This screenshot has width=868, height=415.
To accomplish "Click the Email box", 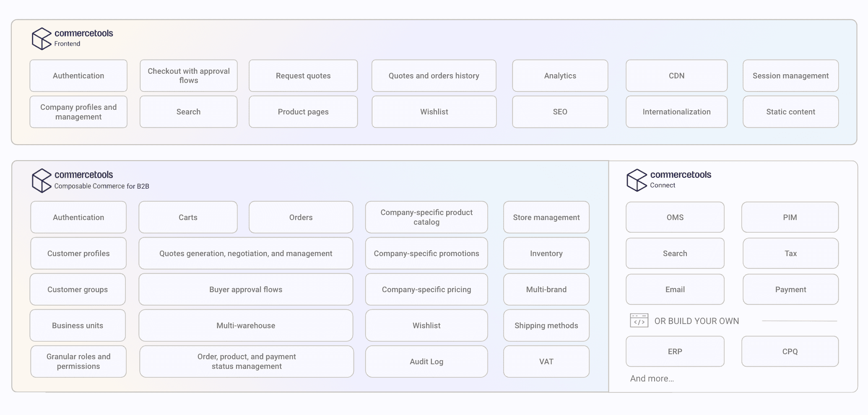I will pos(675,289).
